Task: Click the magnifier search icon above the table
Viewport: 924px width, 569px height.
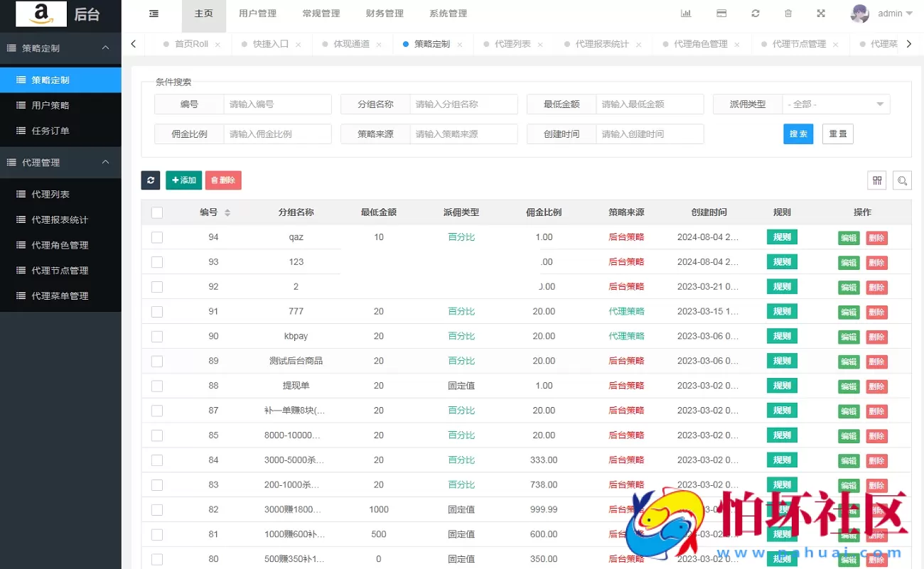Action: [902, 180]
